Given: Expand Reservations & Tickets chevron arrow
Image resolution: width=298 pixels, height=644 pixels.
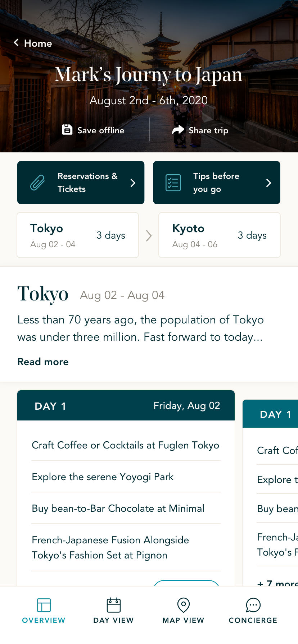Looking at the screenshot, I should [x=133, y=183].
